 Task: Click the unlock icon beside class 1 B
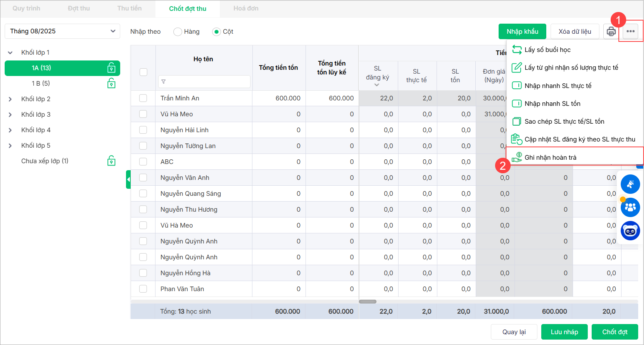(111, 83)
